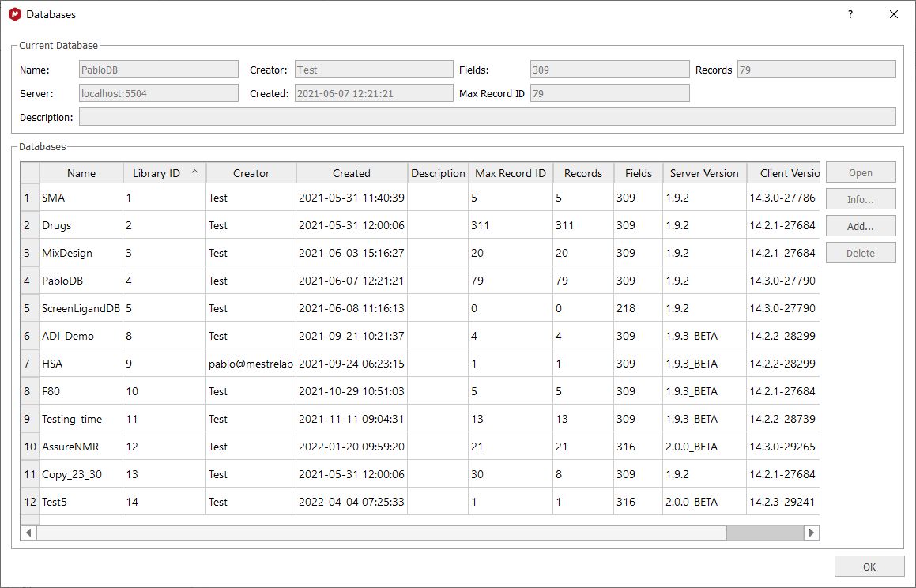
Task: Click client version 14.2.3-29241
Action: tap(783, 502)
